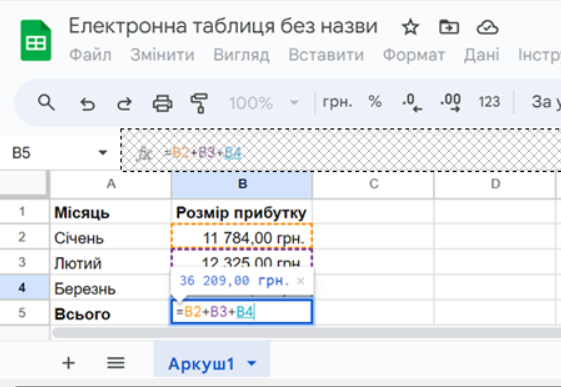Select column B header
Screen dimensions: 561x387
point(242,184)
